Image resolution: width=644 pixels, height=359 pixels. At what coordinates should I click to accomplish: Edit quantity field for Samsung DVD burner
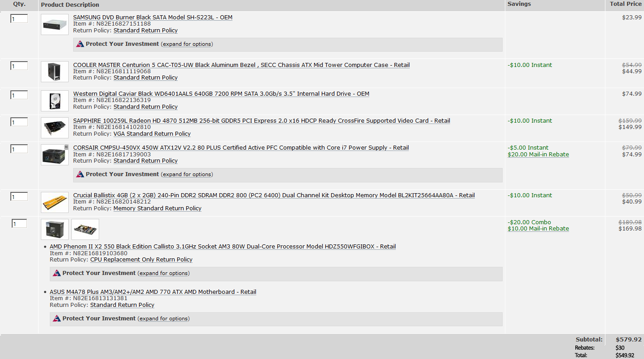pos(19,19)
